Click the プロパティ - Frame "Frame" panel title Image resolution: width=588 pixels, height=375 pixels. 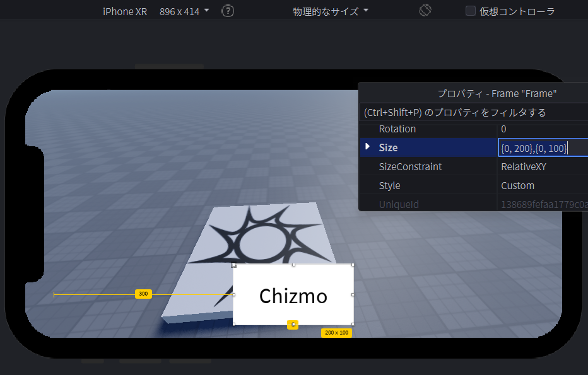497,94
